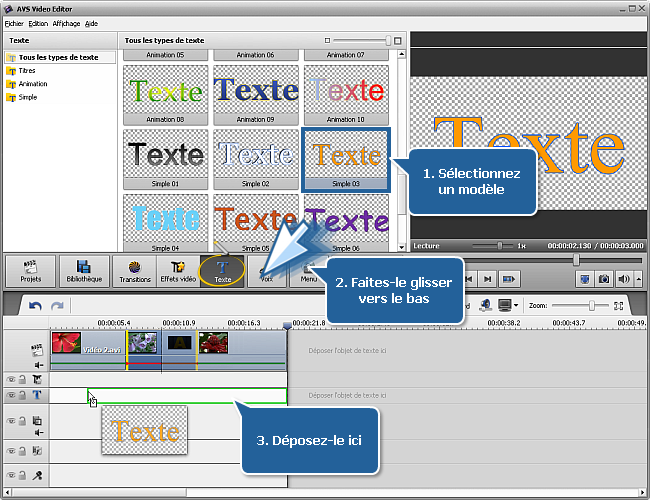The height and width of the screenshot is (500, 650).
Task: Select the Titres text category
Action: [x=27, y=71]
